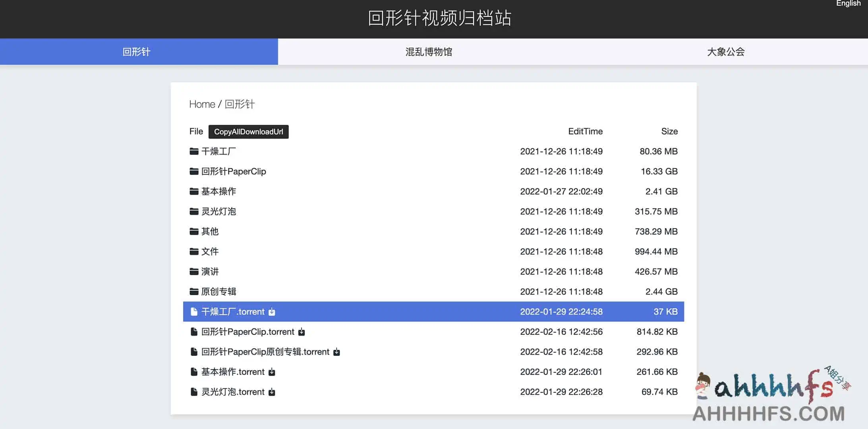Open the 灵光灯泡 folder
Screen dimensions: 868x429
(x=218, y=211)
